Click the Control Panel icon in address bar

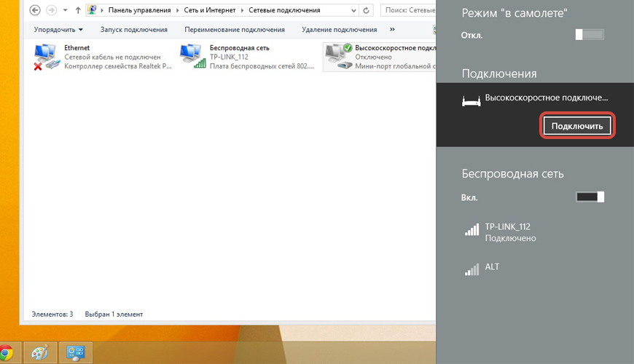pos(92,10)
